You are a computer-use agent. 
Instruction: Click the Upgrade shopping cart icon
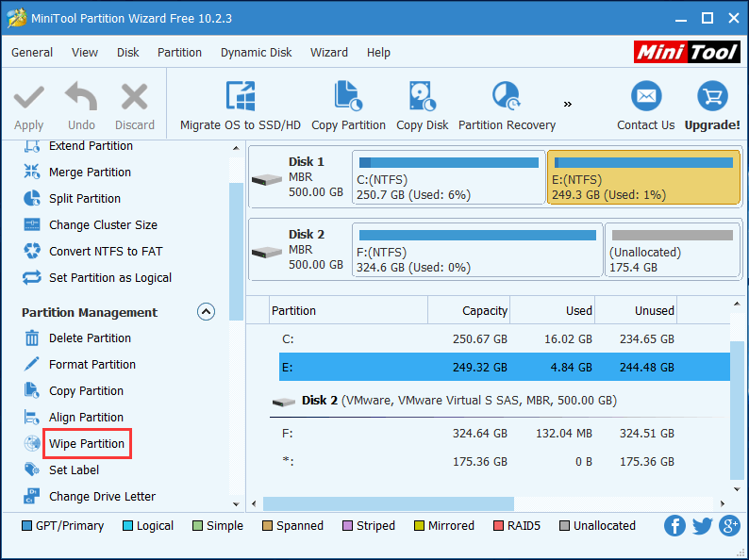click(712, 96)
